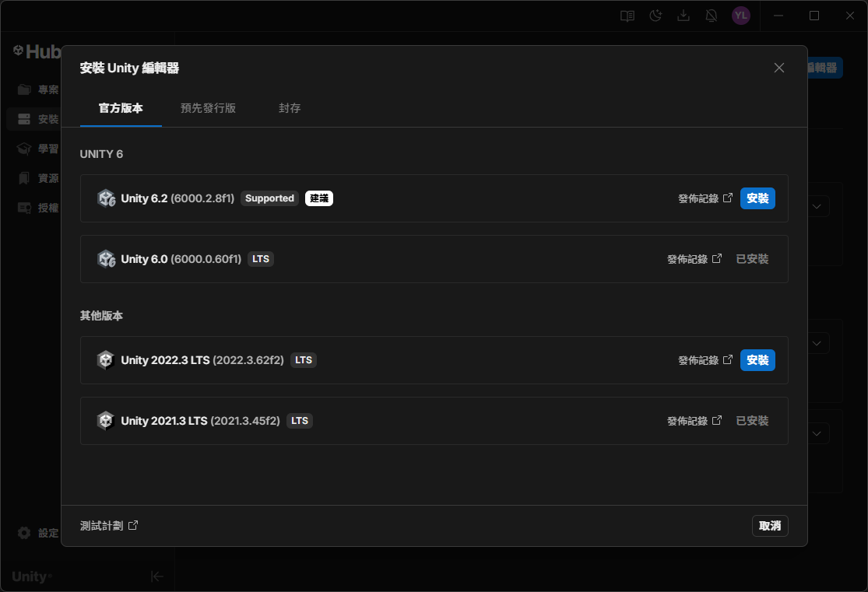Click the YL account avatar
This screenshot has height=592, width=868.
tap(740, 15)
